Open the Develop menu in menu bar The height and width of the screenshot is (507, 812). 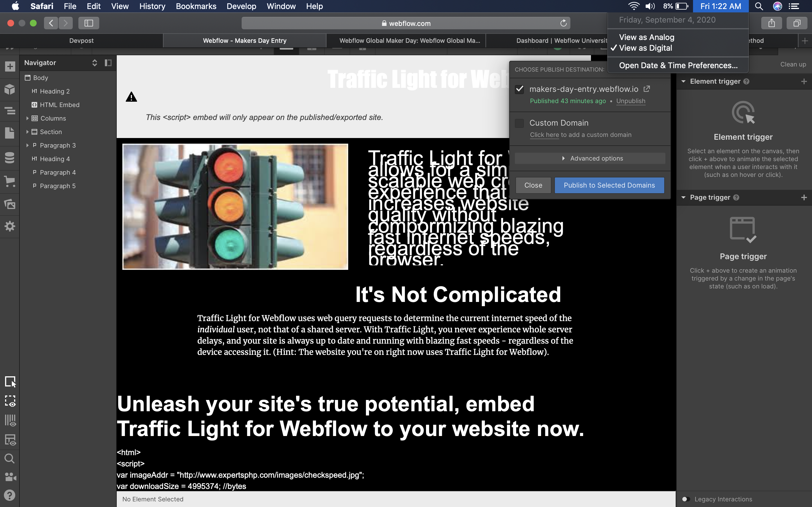(241, 6)
